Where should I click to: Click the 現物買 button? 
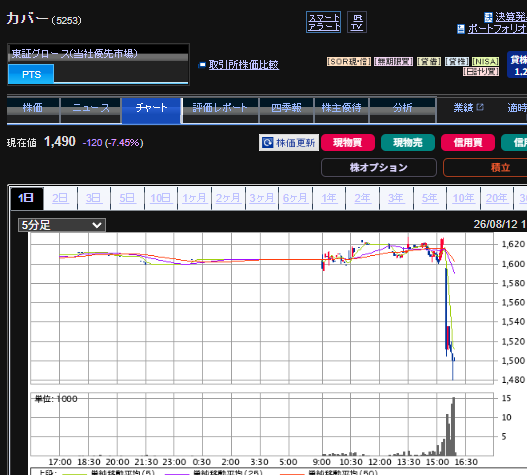coord(348,143)
